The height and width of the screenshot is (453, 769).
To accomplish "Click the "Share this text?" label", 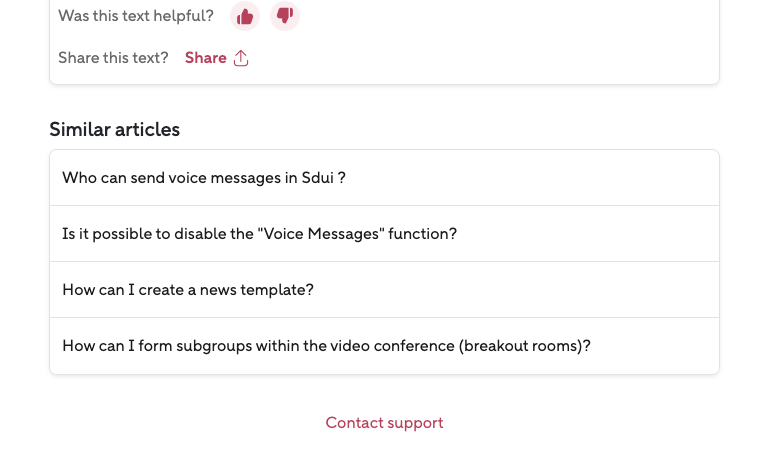I will click(x=113, y=58).
